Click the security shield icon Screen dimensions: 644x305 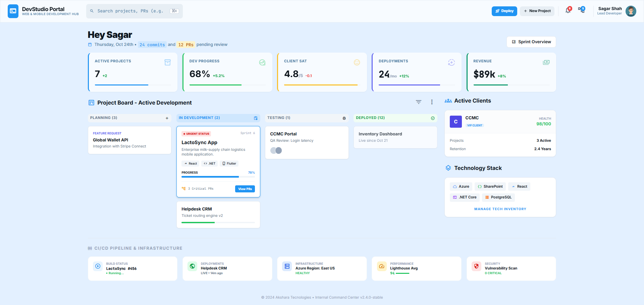[476, 266]
